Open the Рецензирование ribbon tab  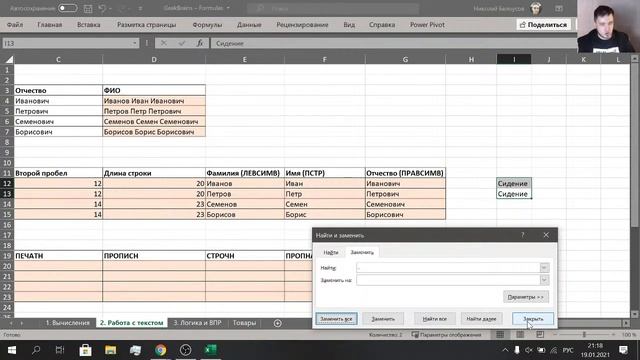302,25
